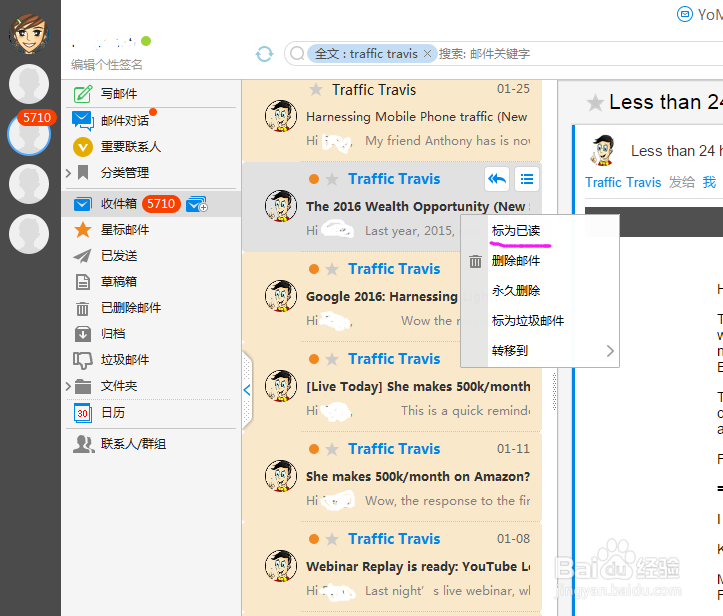The height and width of the screenshot is (616, 723).
Task: Star the 2016 Wealth Opportunity email
Action: point(332,179)
